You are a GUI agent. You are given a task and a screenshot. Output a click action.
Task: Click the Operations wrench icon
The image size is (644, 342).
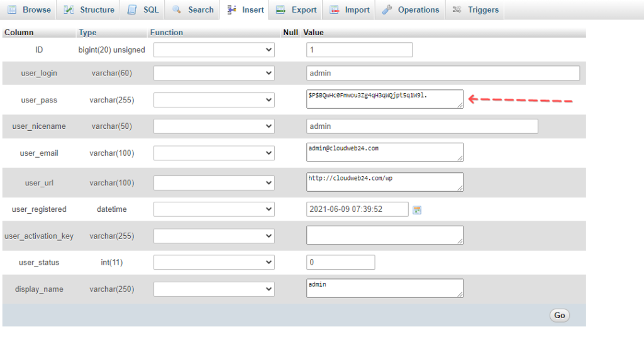(x=387, y=10)
